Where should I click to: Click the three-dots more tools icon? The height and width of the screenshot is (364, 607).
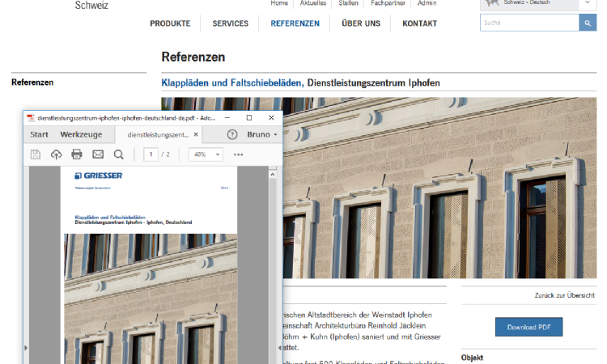click(238, 154)
